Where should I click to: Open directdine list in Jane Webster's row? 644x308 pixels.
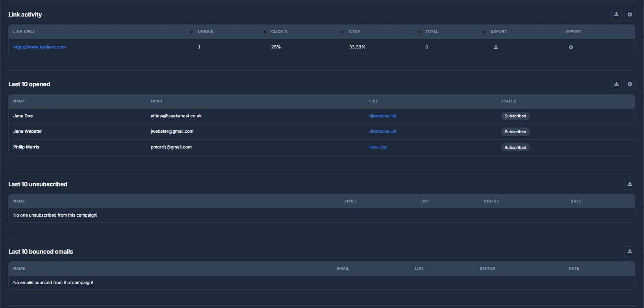(x=383, y=132)
